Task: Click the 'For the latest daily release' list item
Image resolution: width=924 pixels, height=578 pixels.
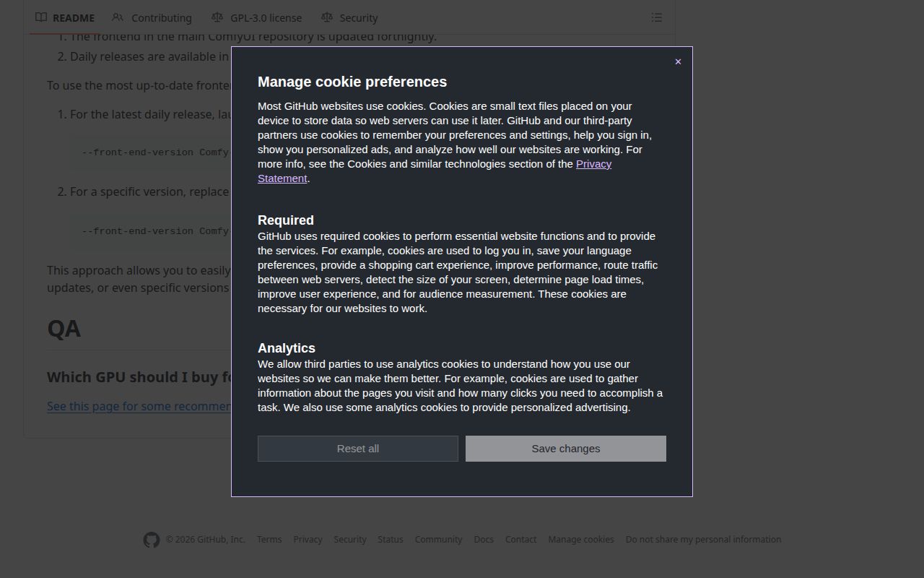Action: 150,114
